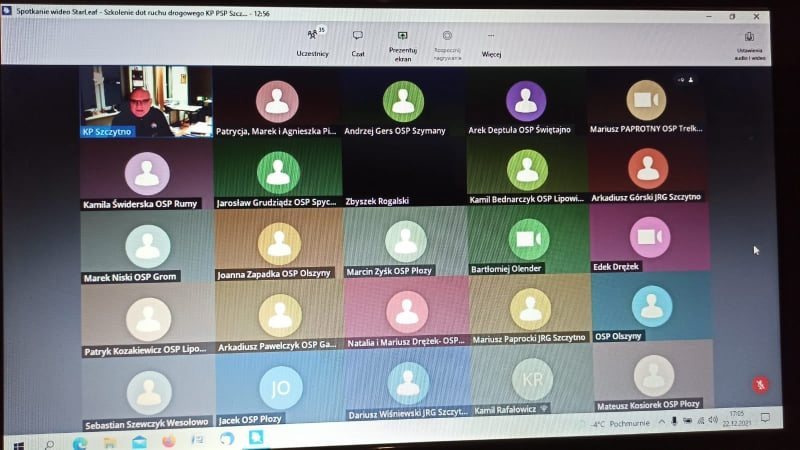Click the Arek Deptuła OSP Świętajno name label
Screen dimensions: 800x450
click(526, 130)
